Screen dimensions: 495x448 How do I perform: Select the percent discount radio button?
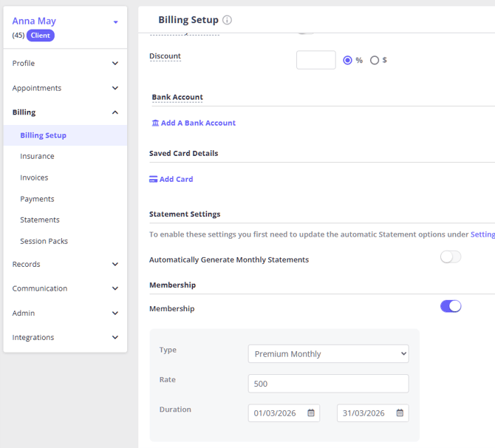(x=348, y=60)
